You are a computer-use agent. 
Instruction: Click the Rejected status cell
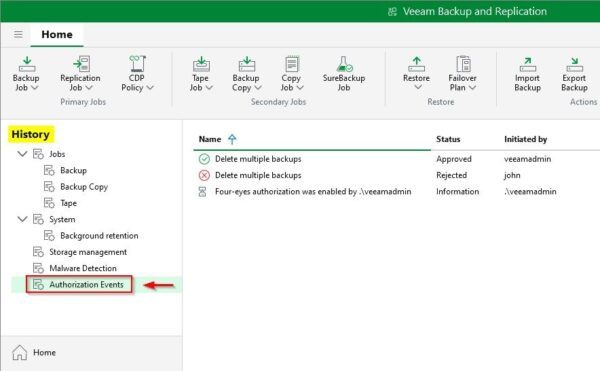tap(452, 176)
